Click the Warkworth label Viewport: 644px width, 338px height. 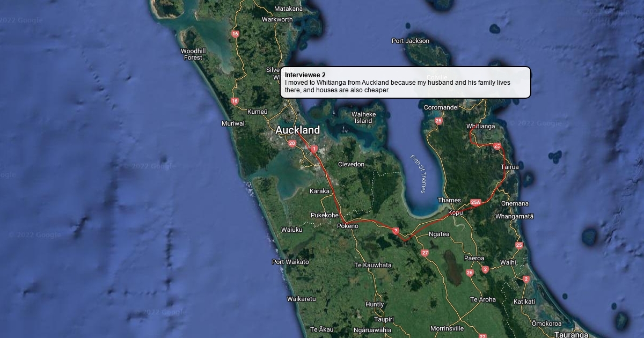coord(277,19)
